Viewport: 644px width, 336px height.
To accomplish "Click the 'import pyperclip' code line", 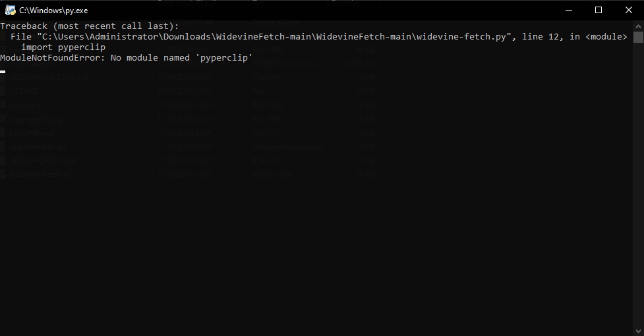I will pyautogui.click(x=63, y=47).
